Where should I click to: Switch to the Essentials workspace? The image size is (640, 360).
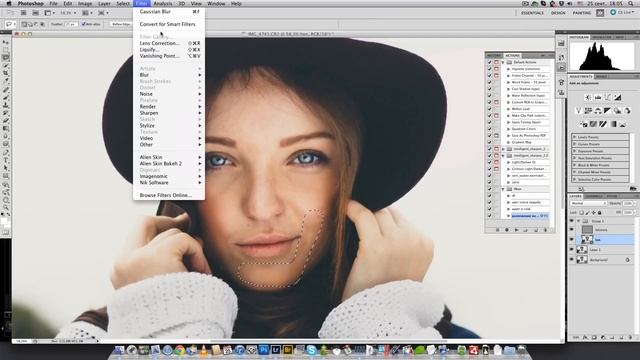pyautogui.click(x=532, y=13)
